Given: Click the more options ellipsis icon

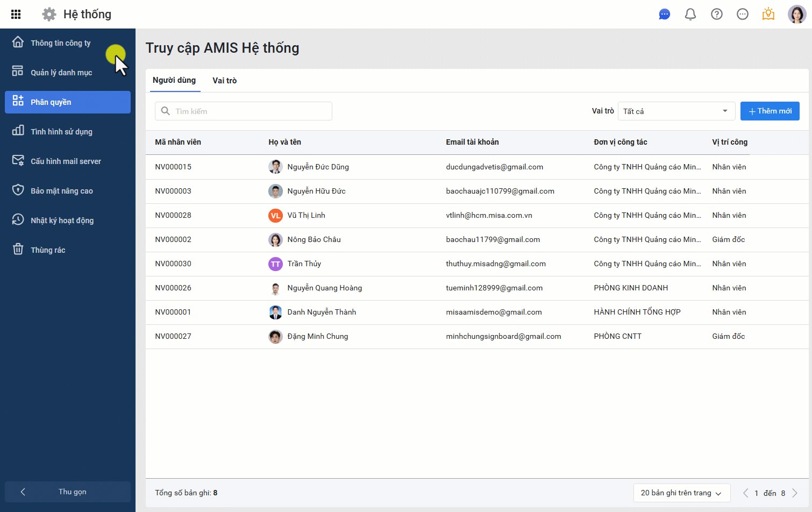Looking at the screenshot, I should 743,15.
